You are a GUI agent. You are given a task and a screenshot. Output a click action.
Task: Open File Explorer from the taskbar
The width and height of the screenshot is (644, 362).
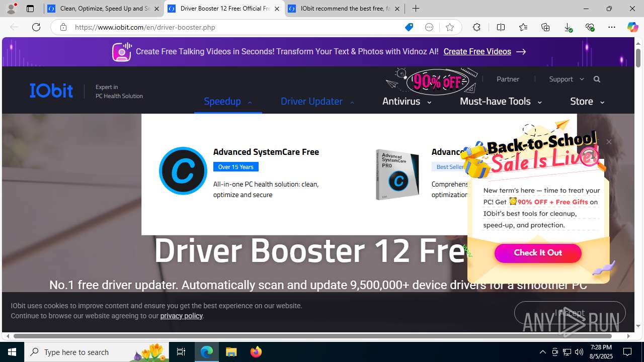point(231,352)
